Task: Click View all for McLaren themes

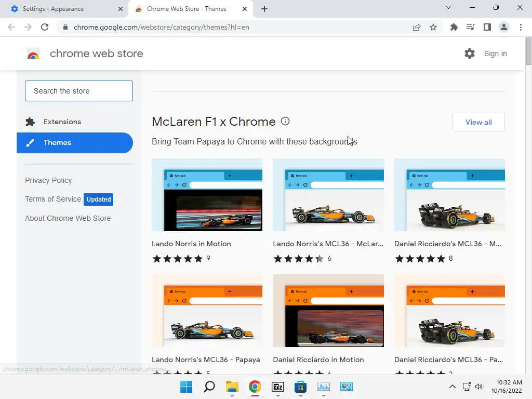Action: [x=478, y=122]
